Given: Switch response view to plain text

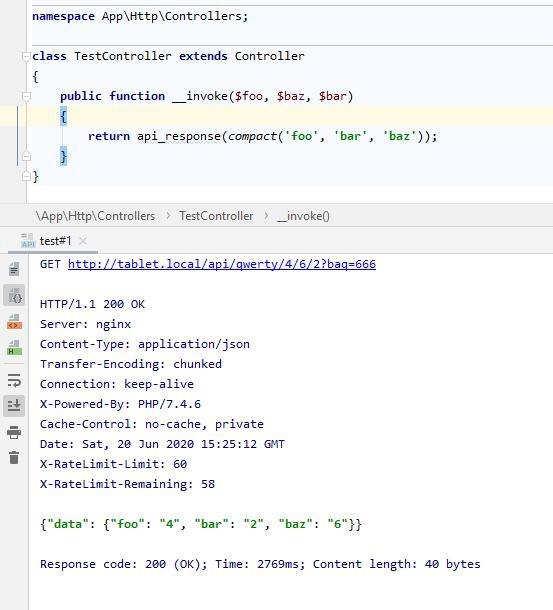Looking at the screenshot, I should point(14,269).
